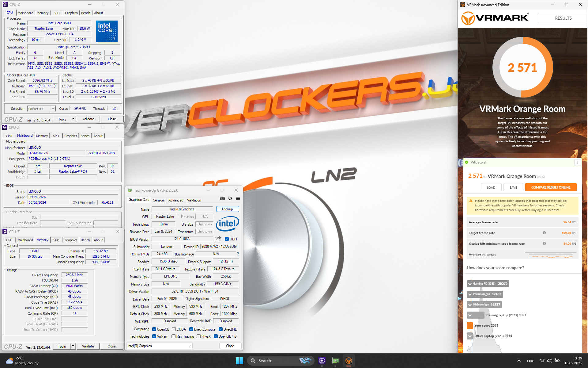This screenshot has height=368, width=588.
Task: Toggle the Vulkan checkbox
Action: tap(154, 336)
